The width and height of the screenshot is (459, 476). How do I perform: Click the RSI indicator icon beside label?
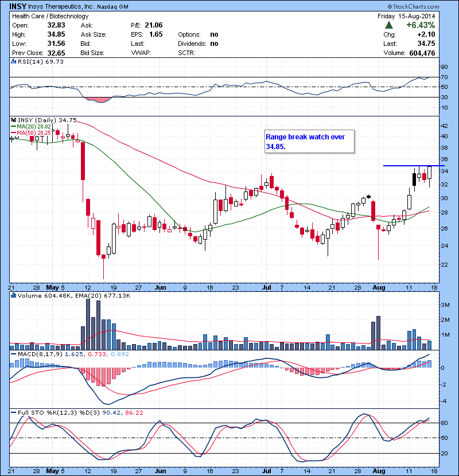[x=13, y=61]
